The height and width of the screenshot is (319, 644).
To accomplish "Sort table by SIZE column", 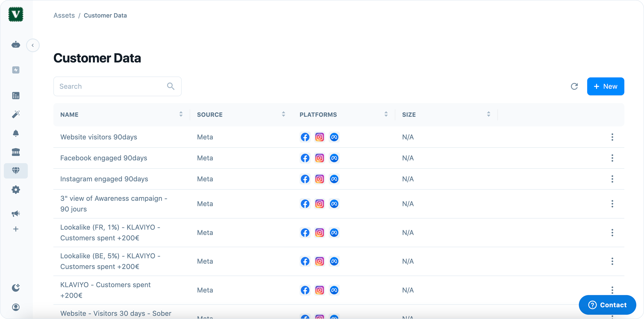I will click(488, 114).
